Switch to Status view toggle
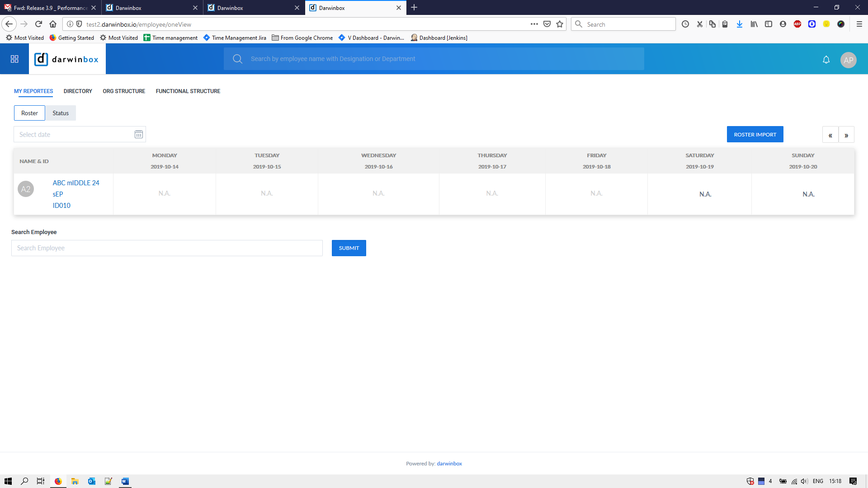Screen dimensions: 868x488 click(61, 113)
